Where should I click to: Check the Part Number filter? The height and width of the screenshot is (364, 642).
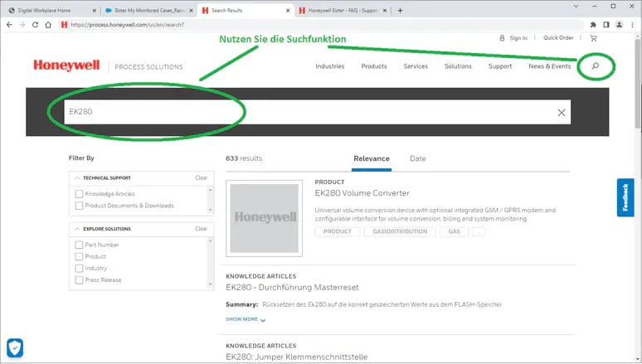point(79,245)
